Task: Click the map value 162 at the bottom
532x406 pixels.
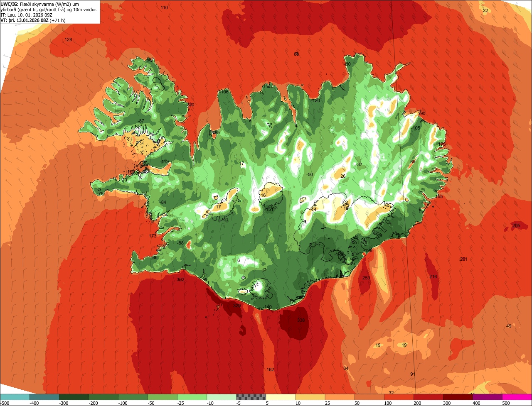Action: (x=270, y=369)
